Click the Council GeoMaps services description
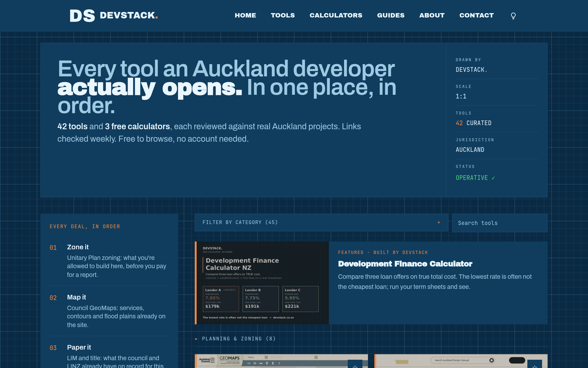588x368 pixels. [116, 316]
